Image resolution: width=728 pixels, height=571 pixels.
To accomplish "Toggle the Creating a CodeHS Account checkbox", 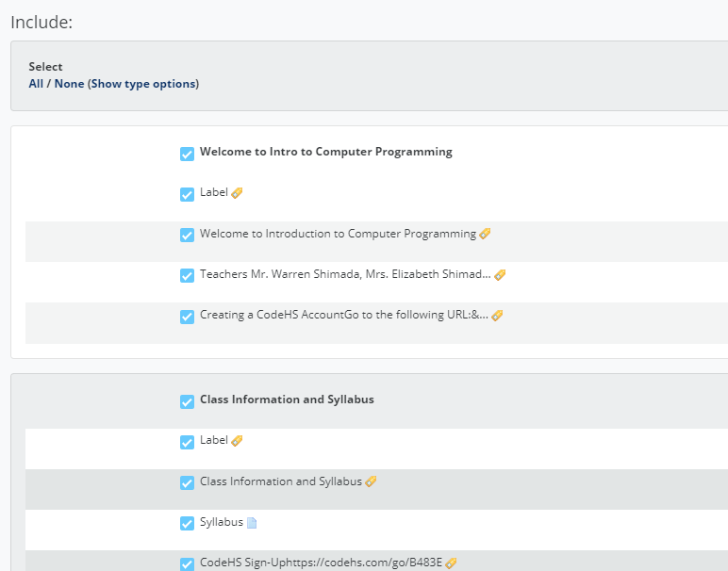I will [187, 316].
